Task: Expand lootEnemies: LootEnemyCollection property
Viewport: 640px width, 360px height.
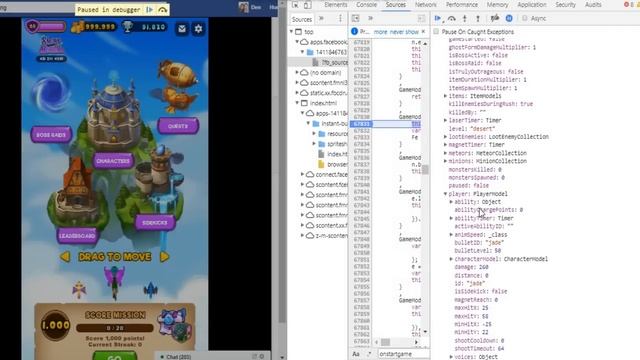Action: point(445,137)
